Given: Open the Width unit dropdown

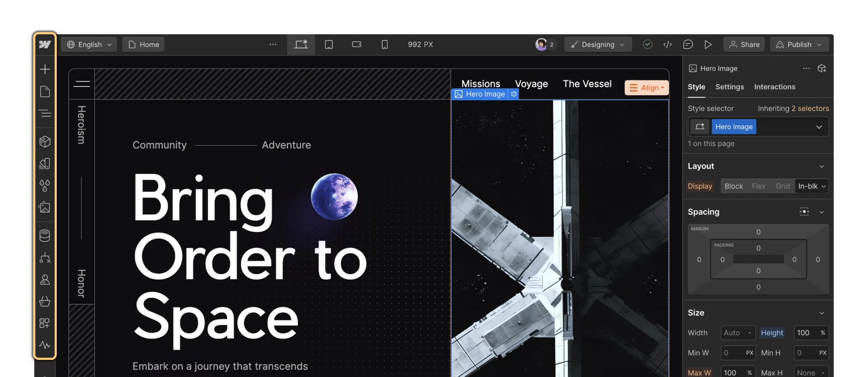Looking at the screenshot, I should [x=750, y=333].
